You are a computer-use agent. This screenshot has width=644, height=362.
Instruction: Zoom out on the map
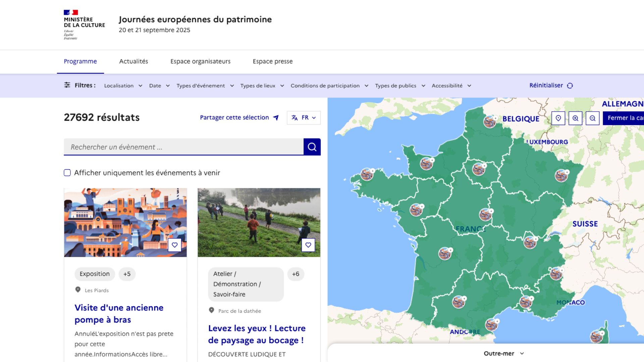(592, 118)
